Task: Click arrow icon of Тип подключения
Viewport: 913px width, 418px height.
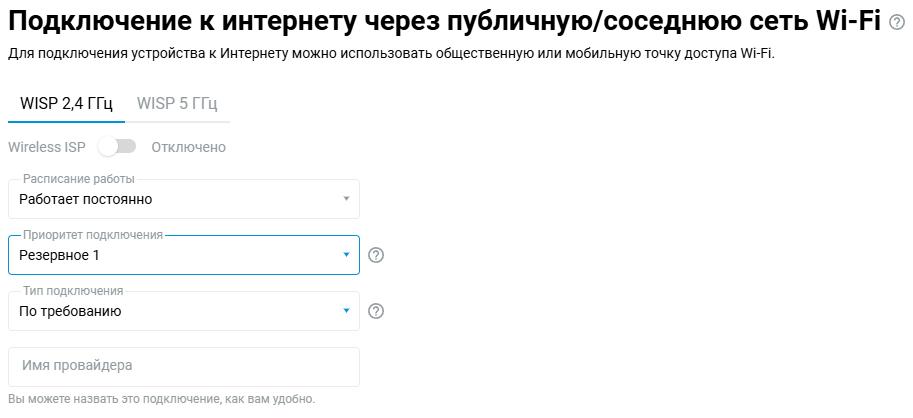Action: 346,311
